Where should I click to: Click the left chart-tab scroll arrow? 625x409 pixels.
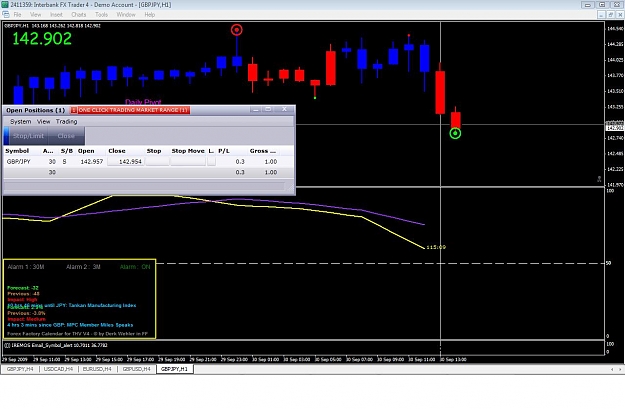(612, 370)
